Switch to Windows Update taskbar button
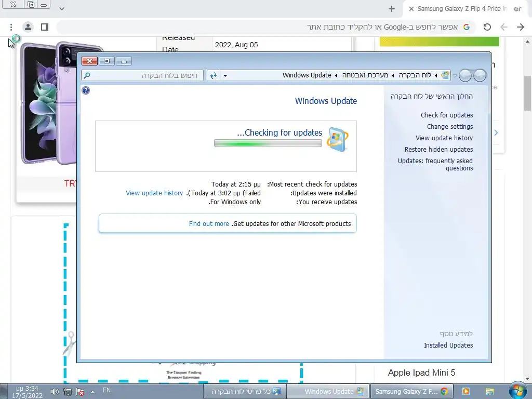 pyautogui.click(x=328, y=392)
